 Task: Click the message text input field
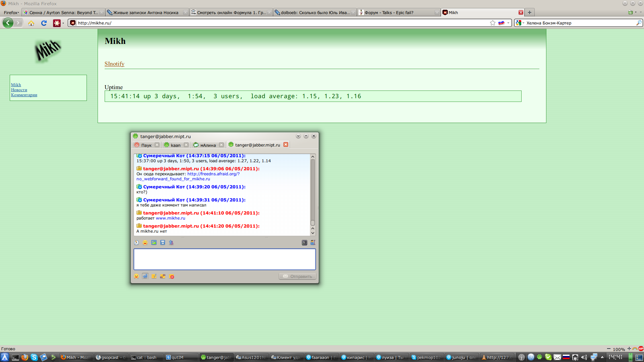pyautogui.click(x=224, y=259)
